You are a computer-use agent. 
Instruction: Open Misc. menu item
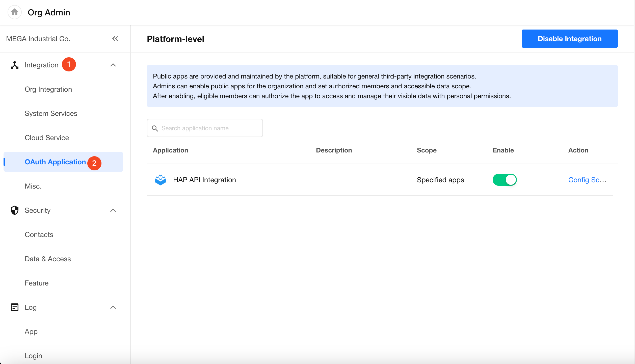pos(63,186)
